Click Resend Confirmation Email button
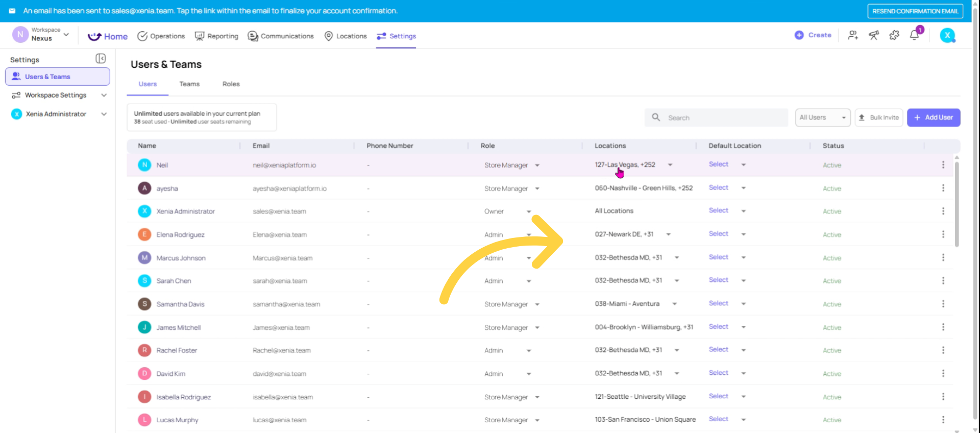The width and height of the screenshot is (980, 433). (915, 11)
